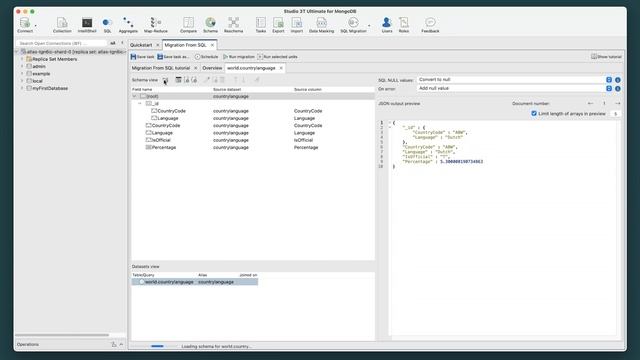Open the Migration From SQL tutorial tab
Screen dimensions: 640x360
point(161,68)
